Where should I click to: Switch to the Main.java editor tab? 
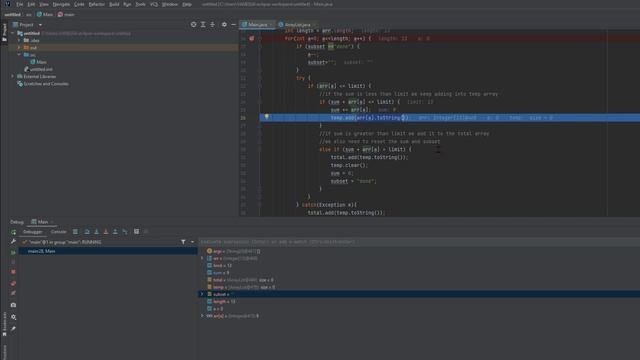point(257,24)
